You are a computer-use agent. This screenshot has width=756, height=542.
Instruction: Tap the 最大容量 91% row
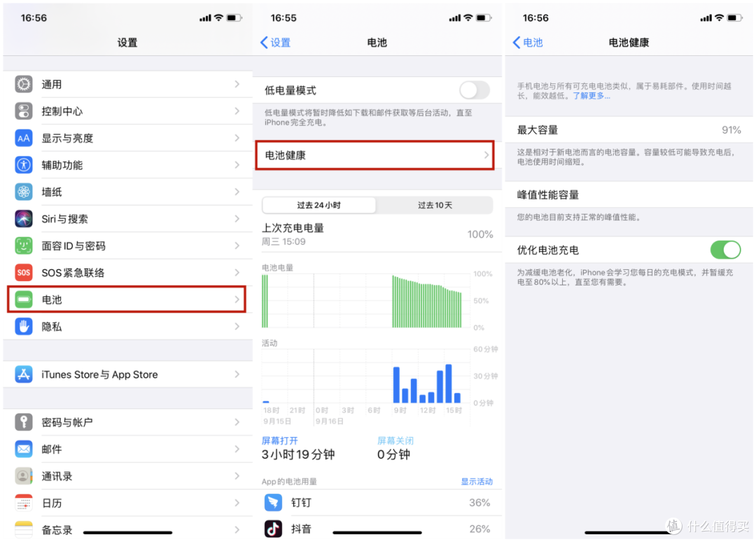(x=629, y=129)
